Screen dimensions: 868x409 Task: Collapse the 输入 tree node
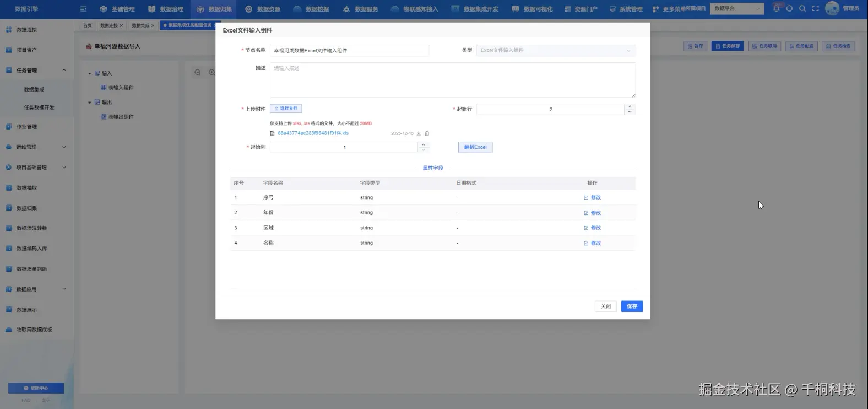(x=90, y=73)
